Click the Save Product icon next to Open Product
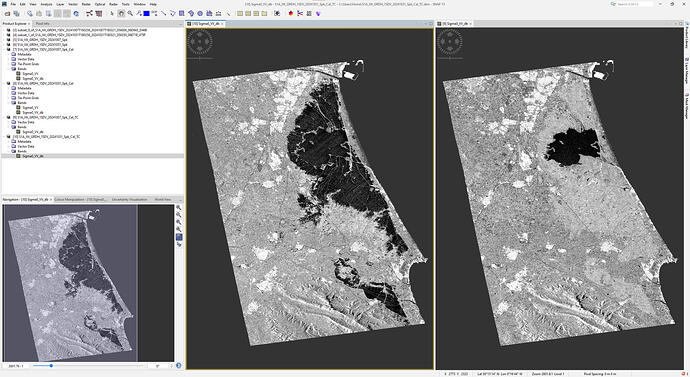This screenshot has width=690, height=377. 16,14
